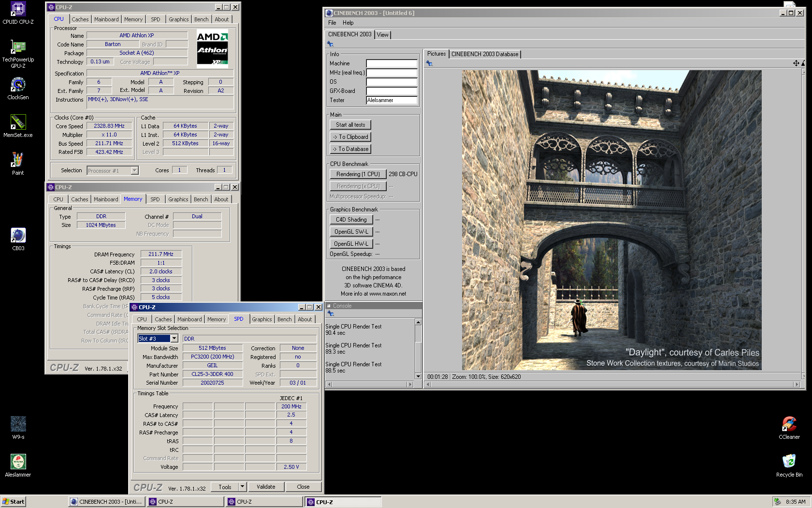Switch to CINEBENCH 2003 taskbar button
The width and height of the screenshot is (812, 508).
[x=106, y=502]
